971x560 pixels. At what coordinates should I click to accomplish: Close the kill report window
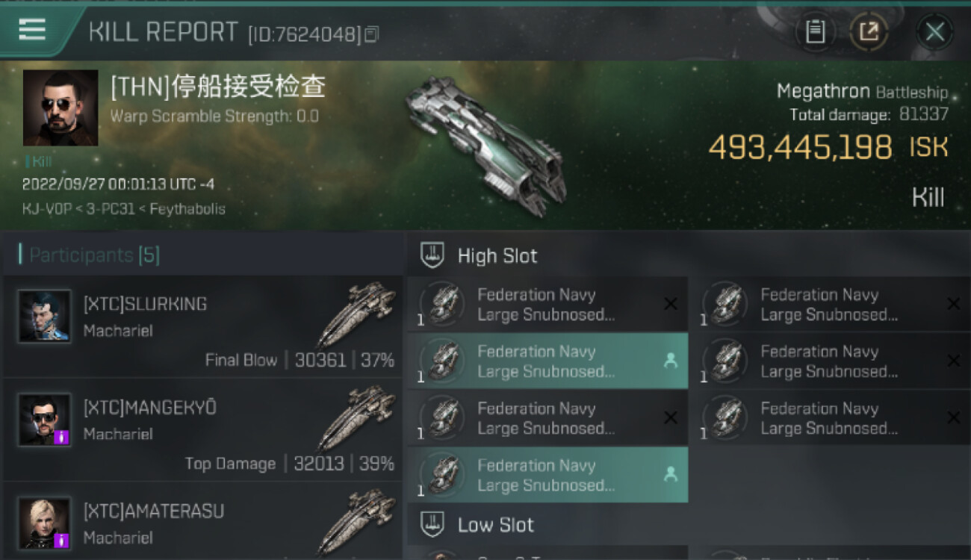click(x=934, y=32)
